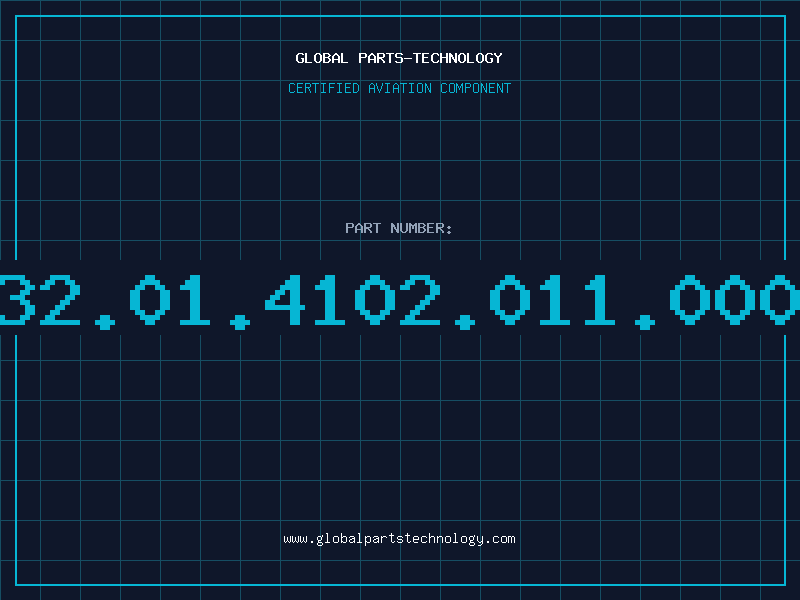
Task: Click the large part number 32.01.4102.011.000
Action: (x=400, y=301)
